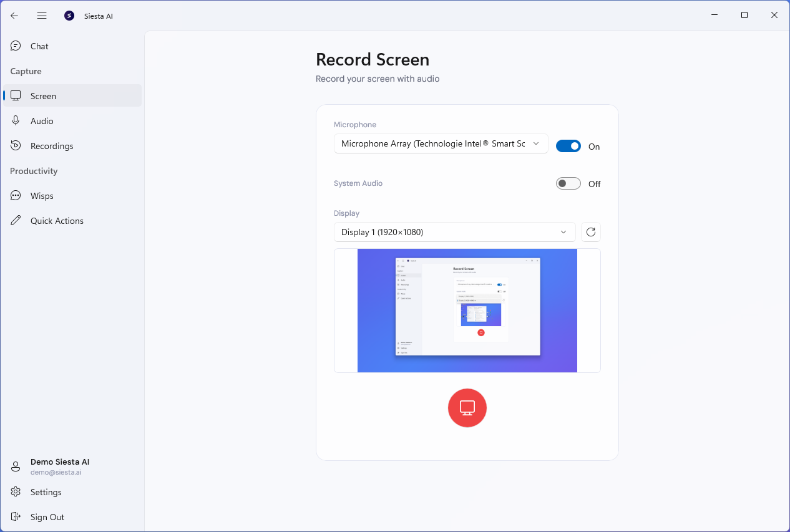The width and height of the screenshot is (790, 532).
Task: Open the Recordings list
Action: pos(72,146)
